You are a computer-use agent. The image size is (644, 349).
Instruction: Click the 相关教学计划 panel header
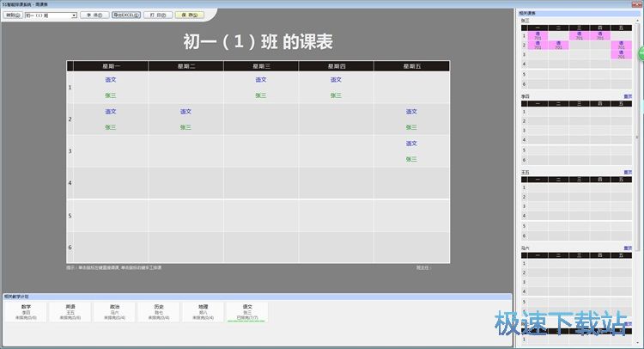tap(257, 297)
